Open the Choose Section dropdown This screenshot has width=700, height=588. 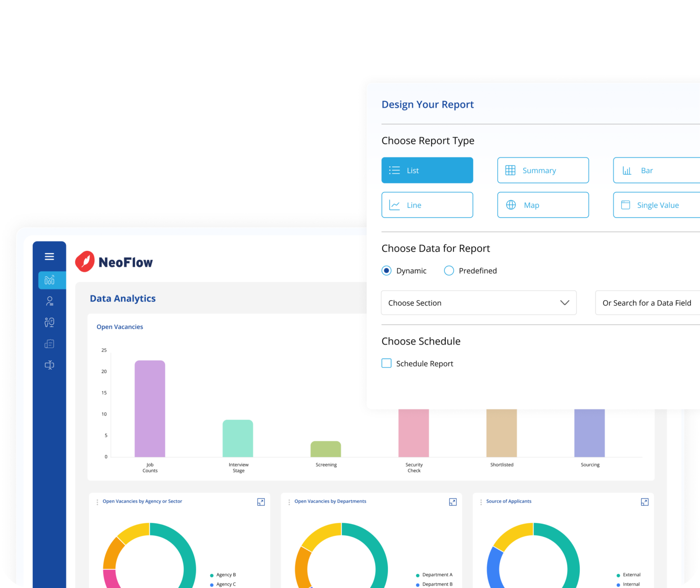tap(479, 303)
